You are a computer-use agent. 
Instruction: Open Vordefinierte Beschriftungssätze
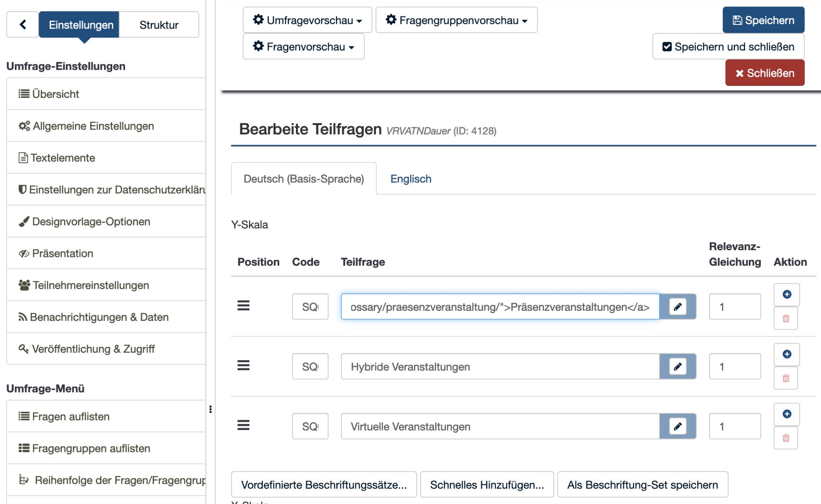click(324, 485)
